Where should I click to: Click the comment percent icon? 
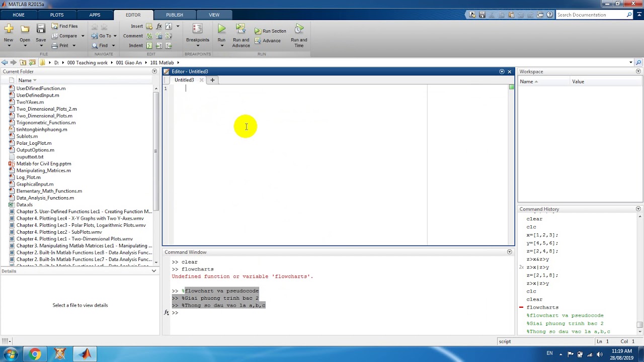point(149,36)
